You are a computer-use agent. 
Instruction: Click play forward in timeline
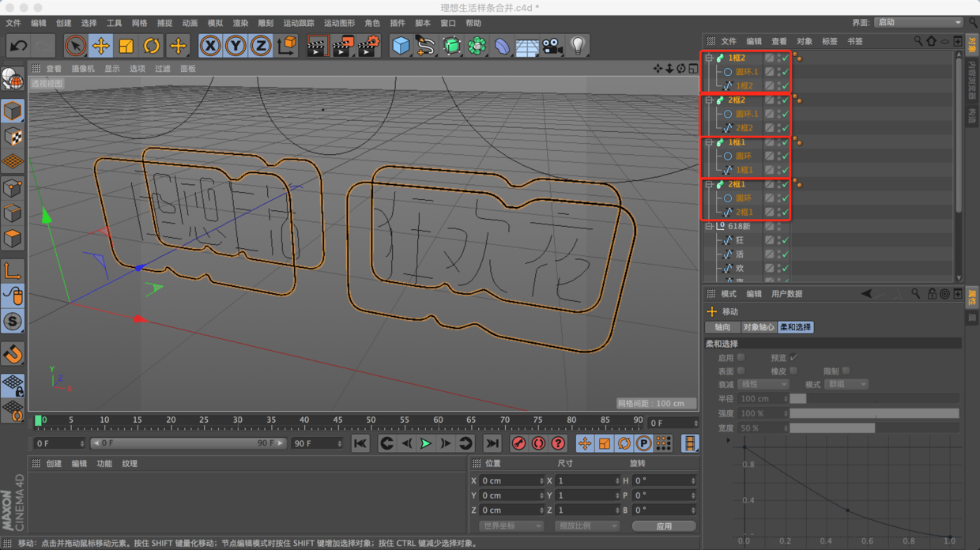[x=425, y=444]
